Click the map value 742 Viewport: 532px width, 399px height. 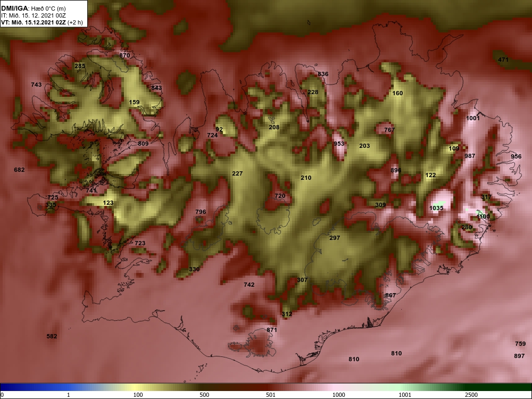249,285
